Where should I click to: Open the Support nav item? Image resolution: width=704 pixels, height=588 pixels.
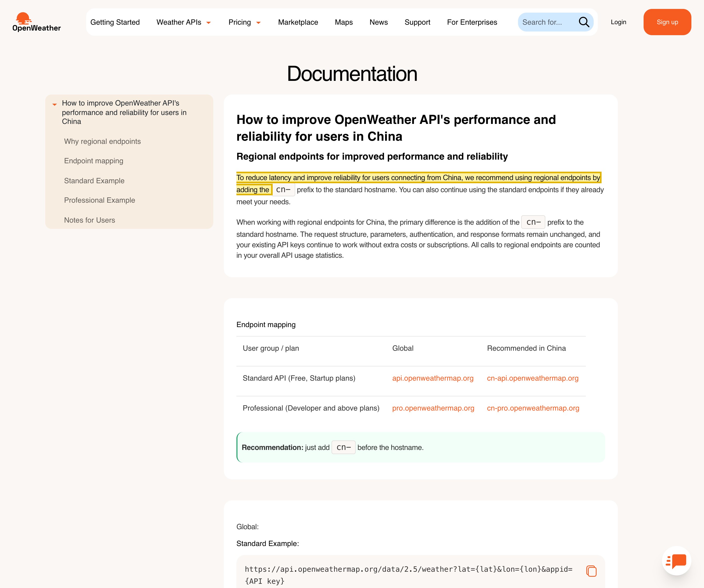coord(417,22)
